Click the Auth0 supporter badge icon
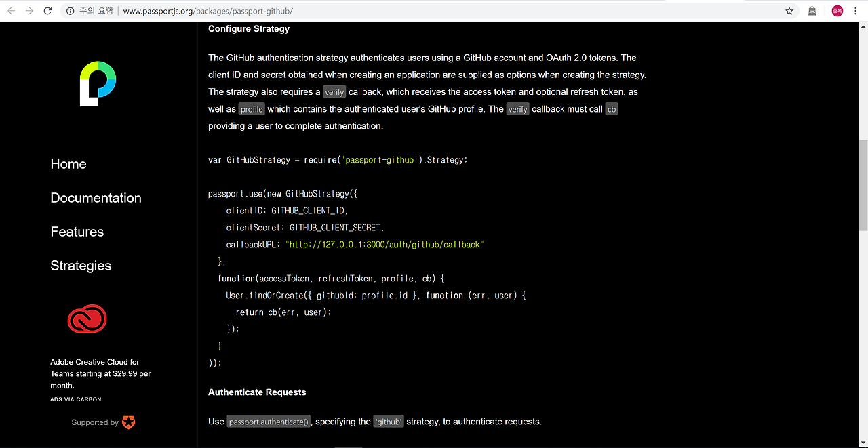 tap(128, 422)
